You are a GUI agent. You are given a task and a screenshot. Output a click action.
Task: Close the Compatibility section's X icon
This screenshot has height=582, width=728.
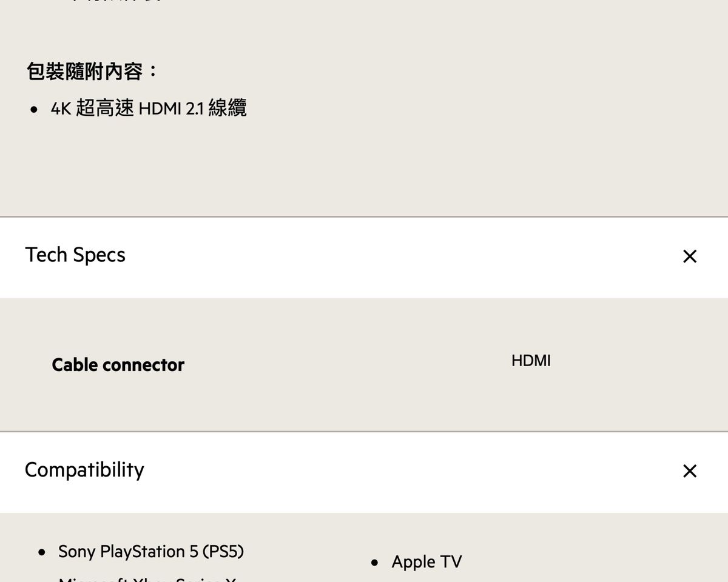[x=689, y=471]
